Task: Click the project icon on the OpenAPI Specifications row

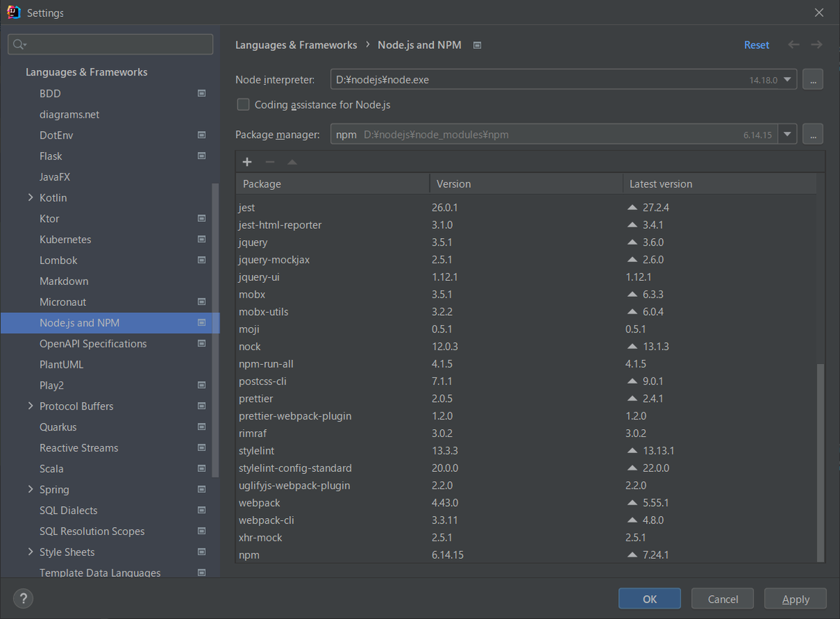Action: (202, 344)
